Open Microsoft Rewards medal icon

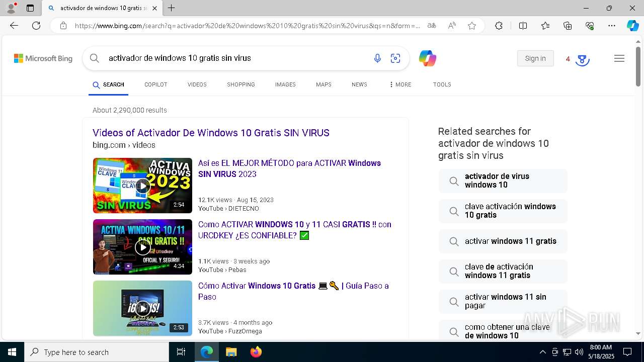582,59
